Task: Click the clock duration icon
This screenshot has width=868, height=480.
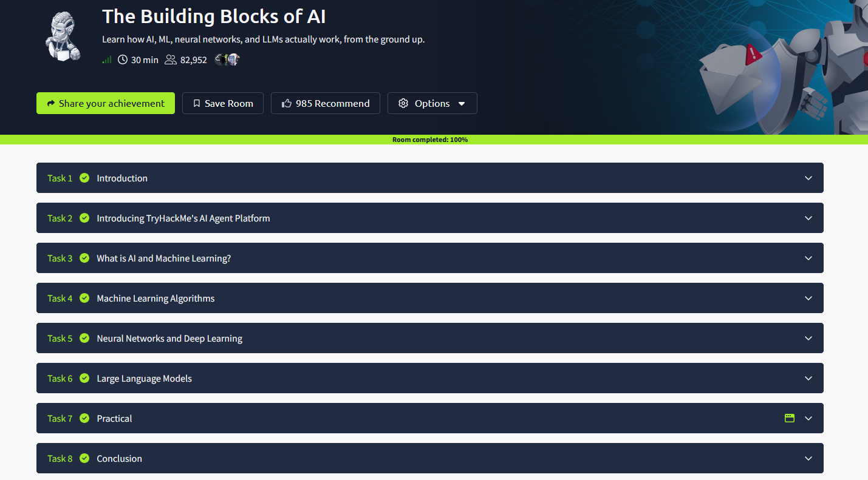Action: 123,59
